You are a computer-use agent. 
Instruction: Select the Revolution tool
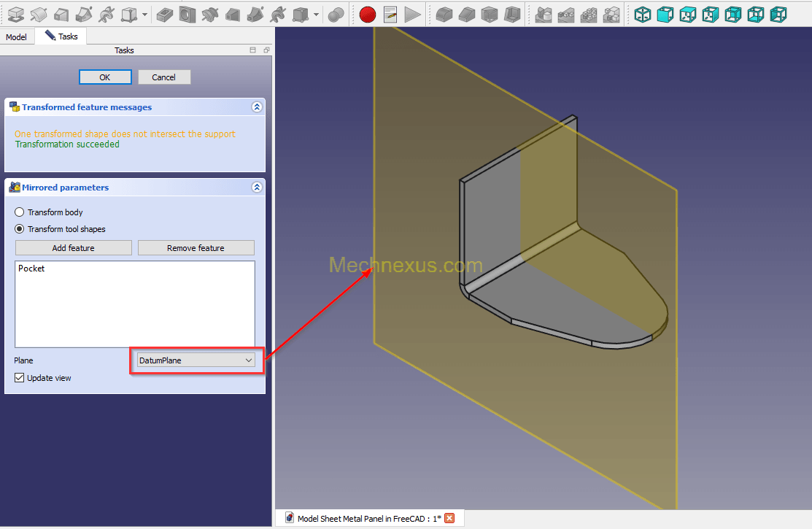39,14
